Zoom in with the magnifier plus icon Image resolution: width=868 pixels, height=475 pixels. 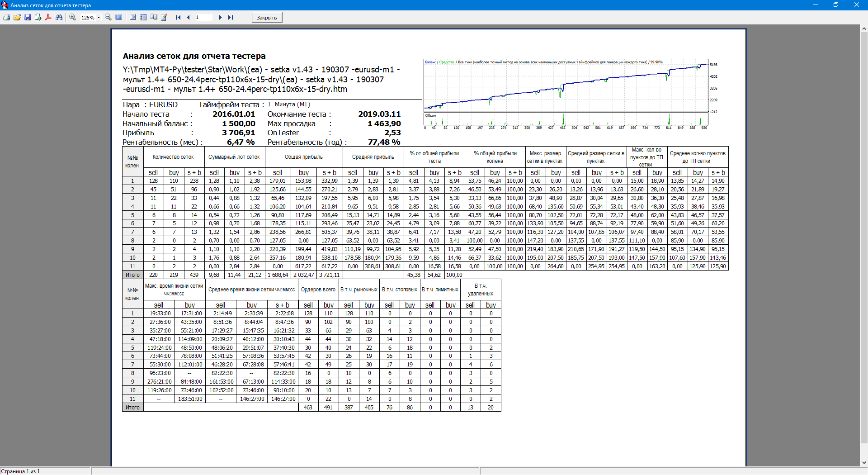point(72,17)
